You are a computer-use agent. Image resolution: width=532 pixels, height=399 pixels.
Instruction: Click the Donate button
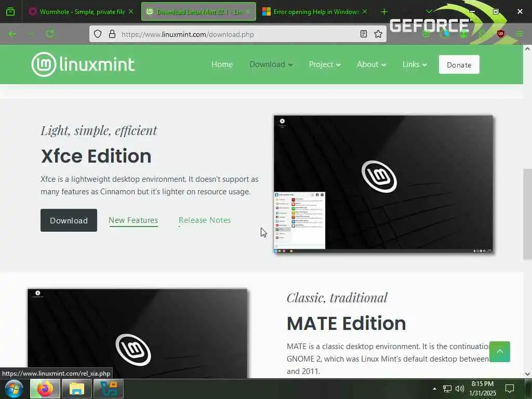[459, 64]
